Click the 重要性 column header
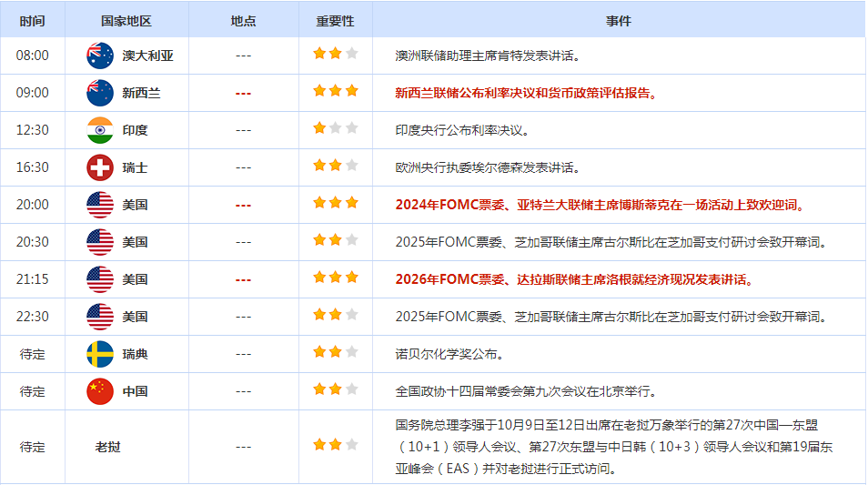 click(336, 21)
